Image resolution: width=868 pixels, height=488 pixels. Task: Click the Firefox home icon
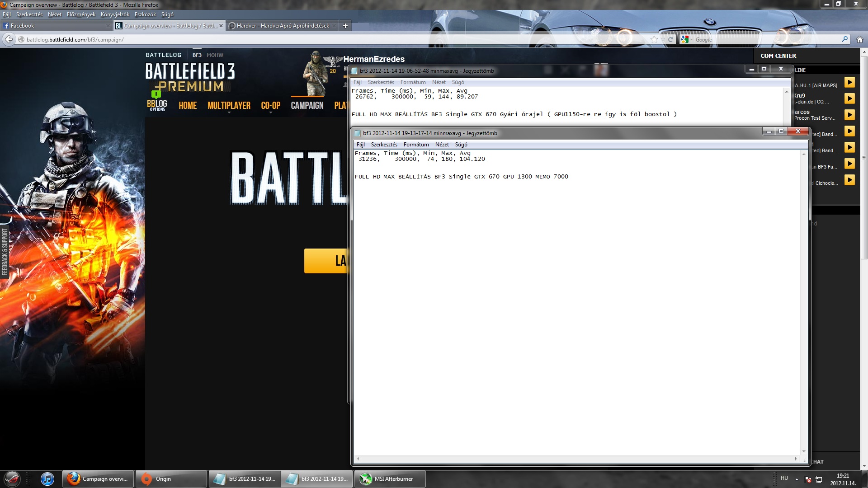[859, 40]
